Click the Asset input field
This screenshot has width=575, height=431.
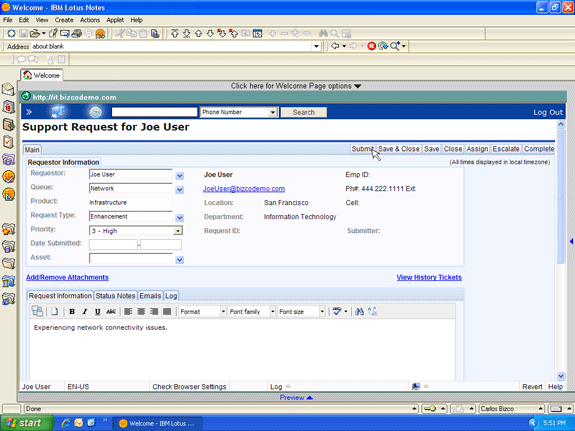(131, 258)
